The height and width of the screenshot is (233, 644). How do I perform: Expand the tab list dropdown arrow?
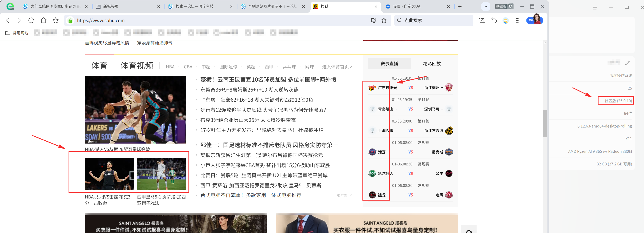pos(485,7)
